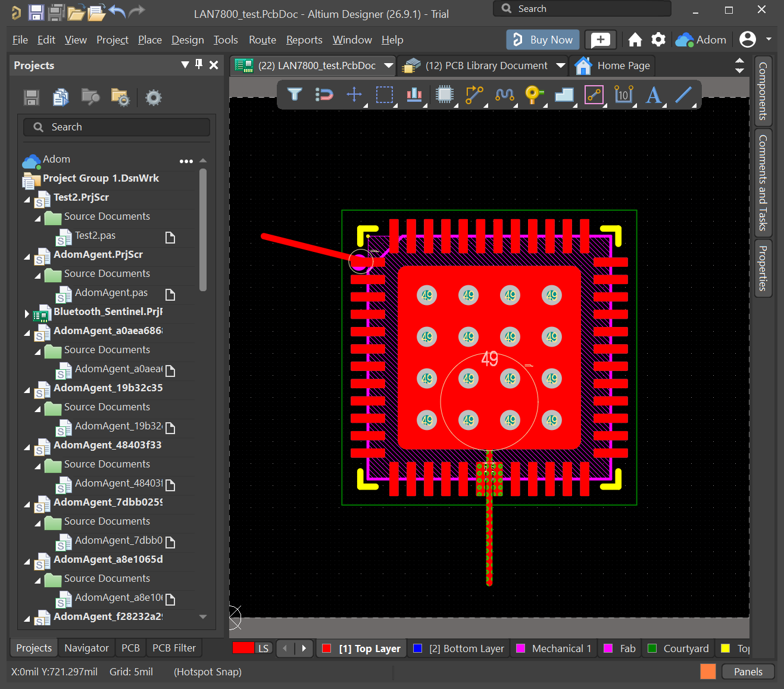Choose the dashed rectangle selection tool
Screen dimensions: 784x689
[385, 95]
